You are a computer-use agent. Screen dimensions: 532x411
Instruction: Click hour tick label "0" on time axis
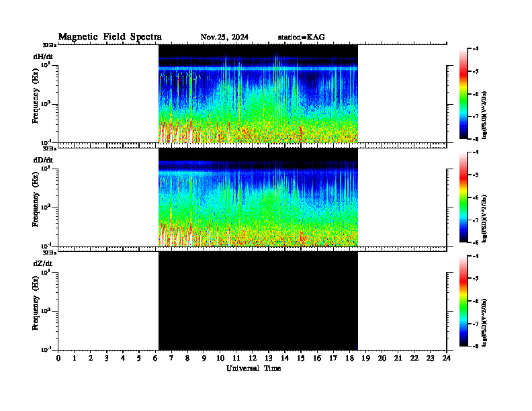58,359
